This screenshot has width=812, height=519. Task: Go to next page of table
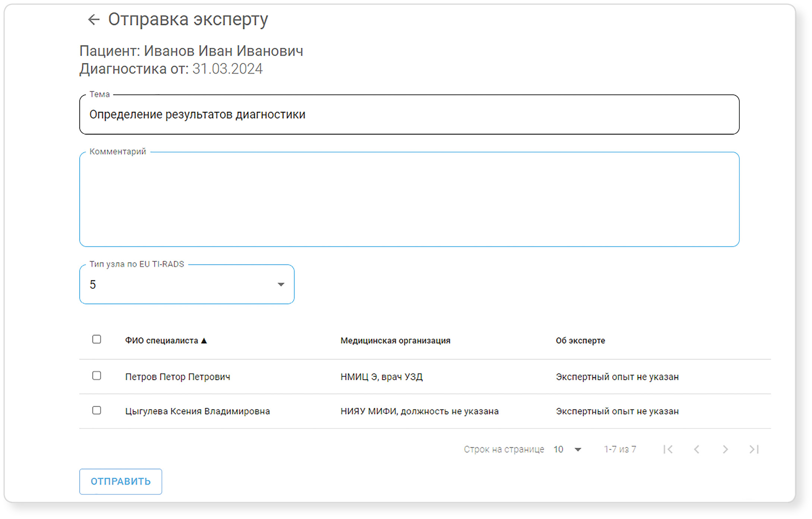pos(725,449)
